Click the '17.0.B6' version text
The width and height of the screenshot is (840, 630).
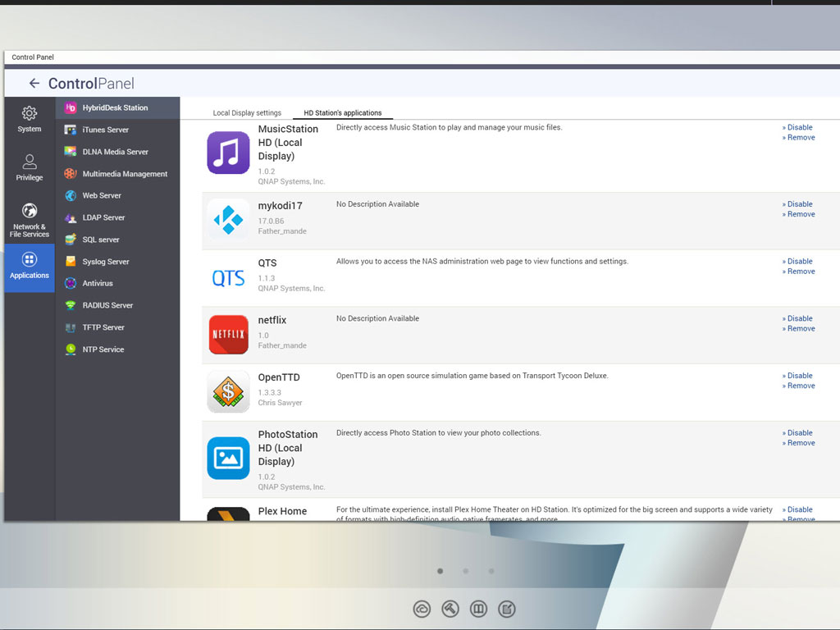271,221
